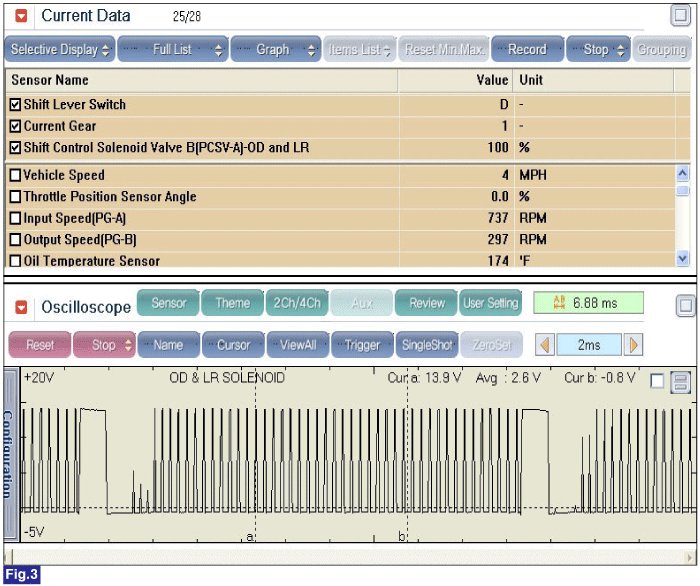Increase time base with right arrow
Viewport: 700px width, 586px height.
[633, 345]
